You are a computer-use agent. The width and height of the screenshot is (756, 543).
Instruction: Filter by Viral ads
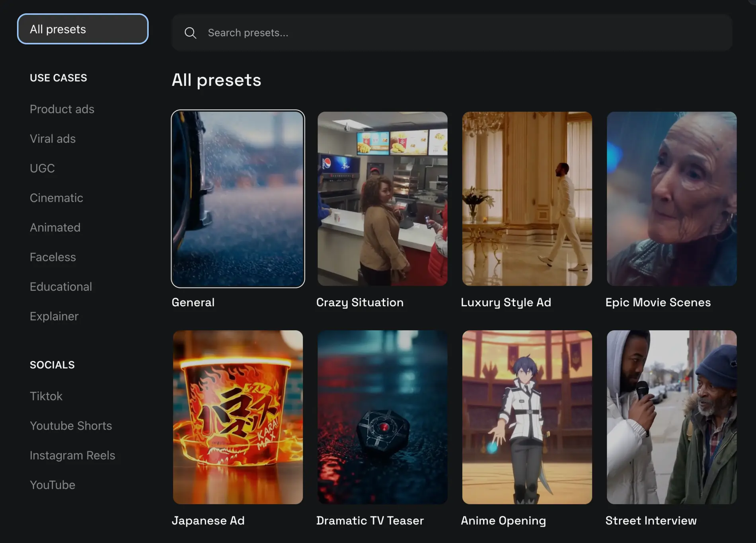53,139
